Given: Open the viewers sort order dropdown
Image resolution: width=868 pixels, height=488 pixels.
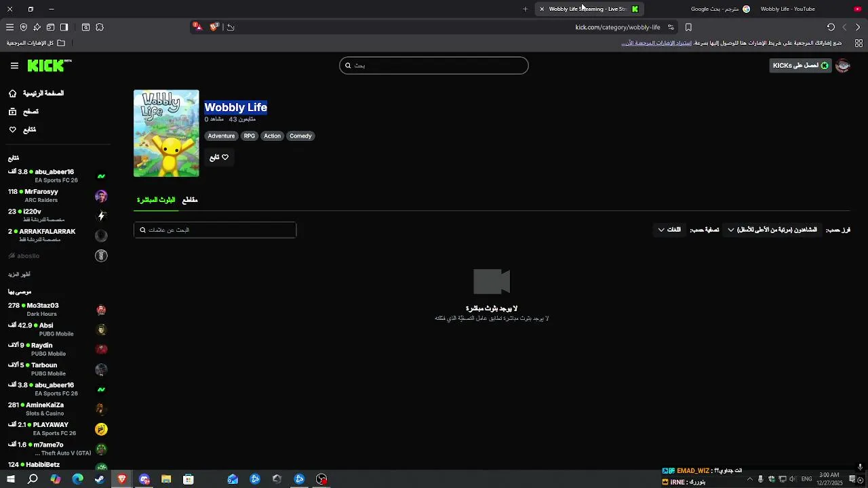Looking at the screenshot, I should (772, 230).
